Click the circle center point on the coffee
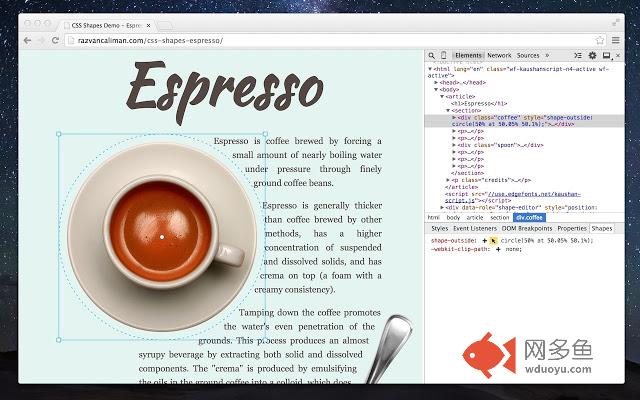This screenshot has width=640, height=400. coord(162,237)
